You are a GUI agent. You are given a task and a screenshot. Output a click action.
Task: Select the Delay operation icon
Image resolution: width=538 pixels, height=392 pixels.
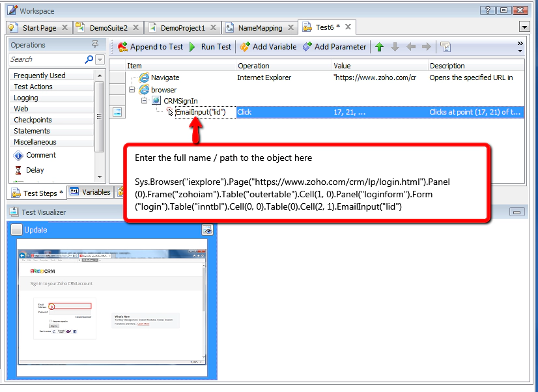[x=20, y=170]
